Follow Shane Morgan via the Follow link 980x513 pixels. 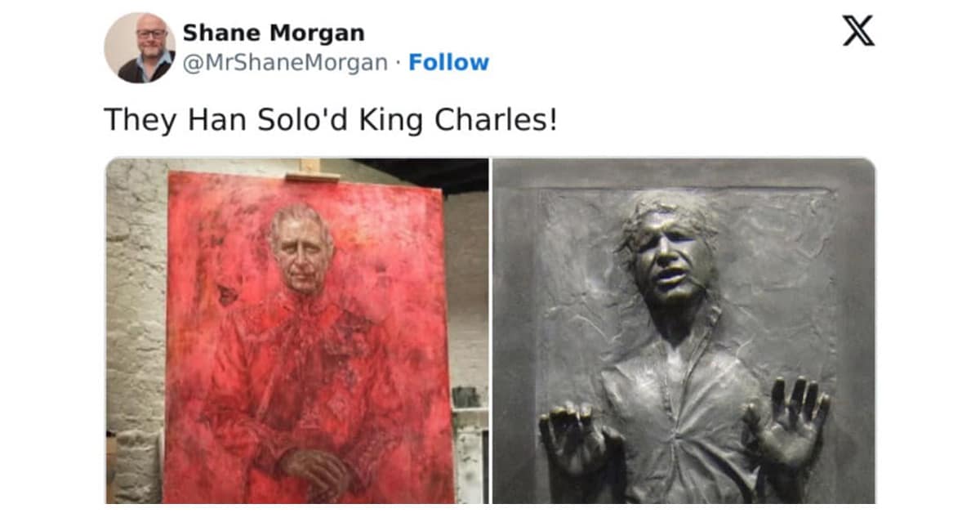448,63
